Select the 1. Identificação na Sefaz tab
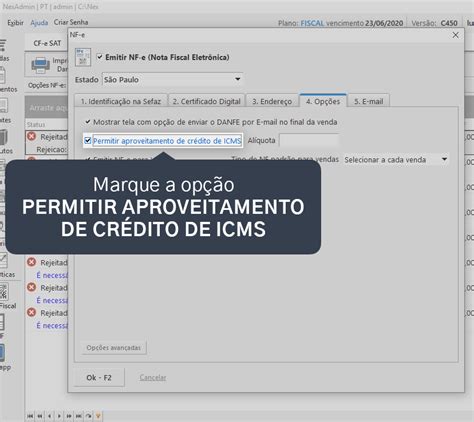Viewport: 474px width, 422px height. [121, 101]
